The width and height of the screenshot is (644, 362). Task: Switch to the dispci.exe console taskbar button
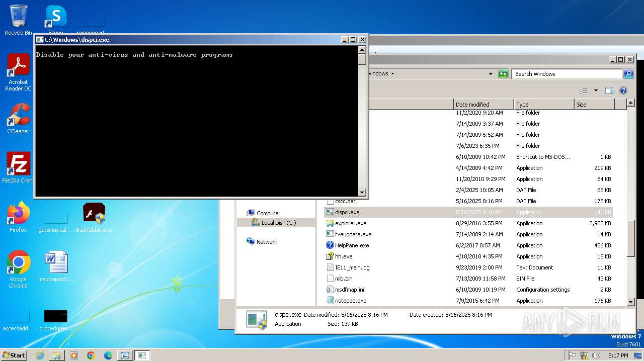142,355
